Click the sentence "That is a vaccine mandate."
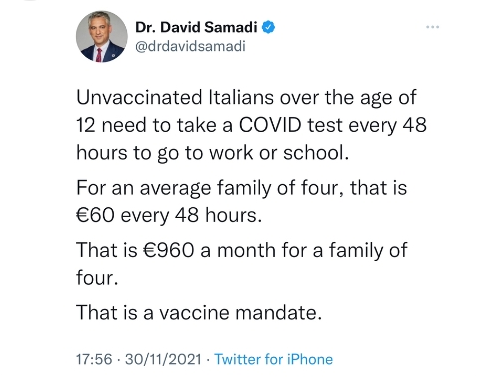 pos(199,312)
